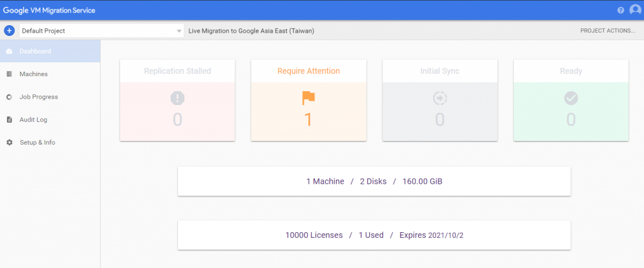644x268 pixels.
Task: Click the '10000 Licenses' text
Action: [x=314, y=235]
